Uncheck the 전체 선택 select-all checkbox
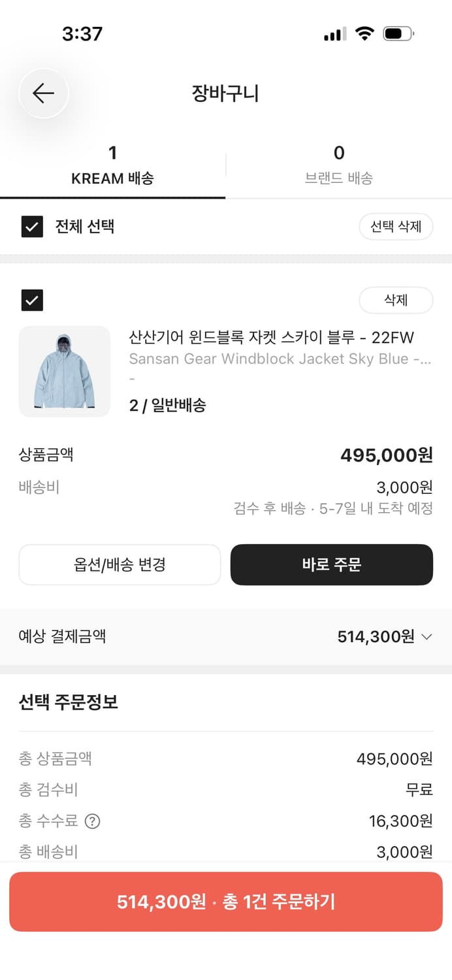The image size is (452, 980). [31, 227]
